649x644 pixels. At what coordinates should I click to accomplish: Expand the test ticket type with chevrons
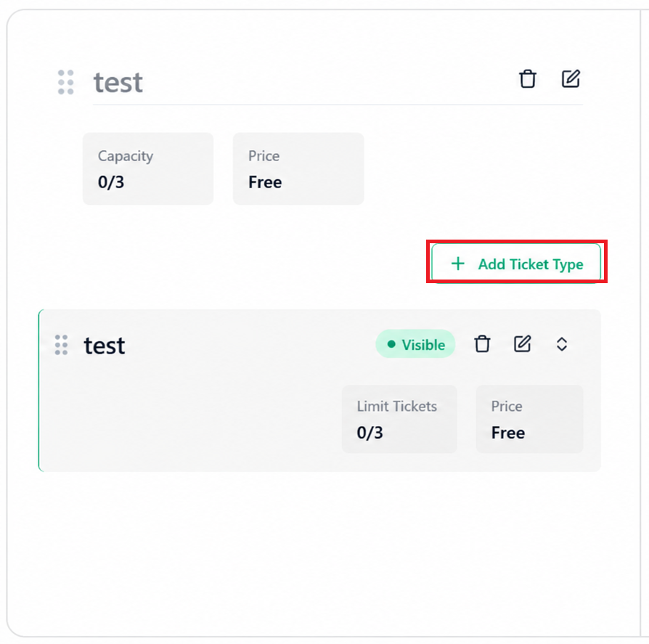coord(562,344)
